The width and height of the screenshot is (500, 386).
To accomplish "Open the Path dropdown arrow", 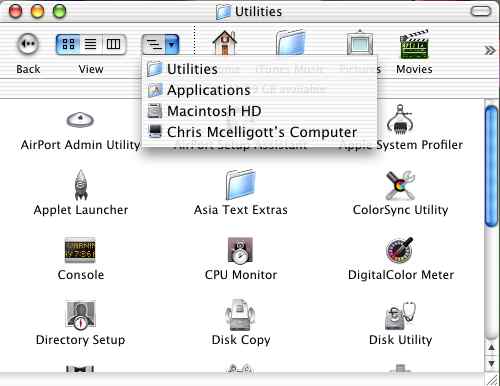I will pyautogui.click(x=172, y=44).
